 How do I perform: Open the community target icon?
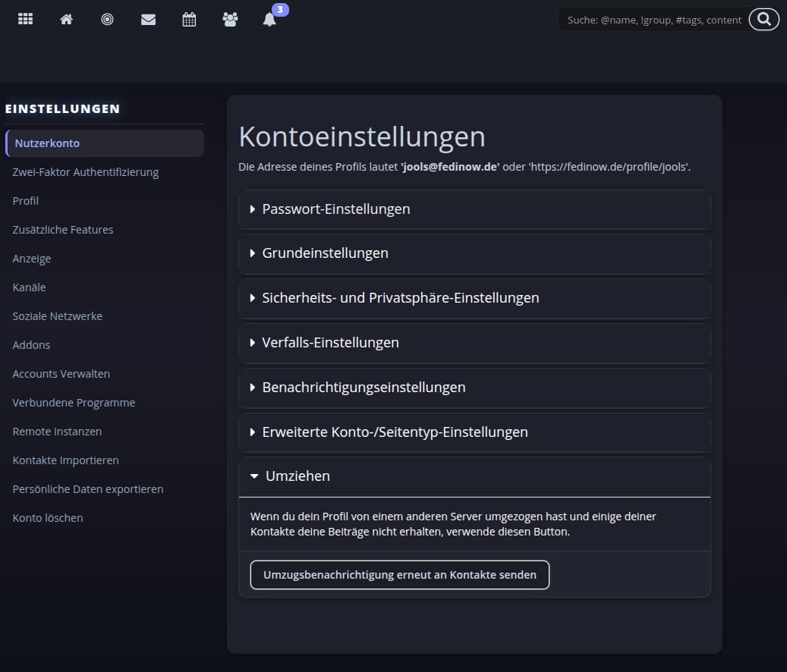(x=107, y=20)
